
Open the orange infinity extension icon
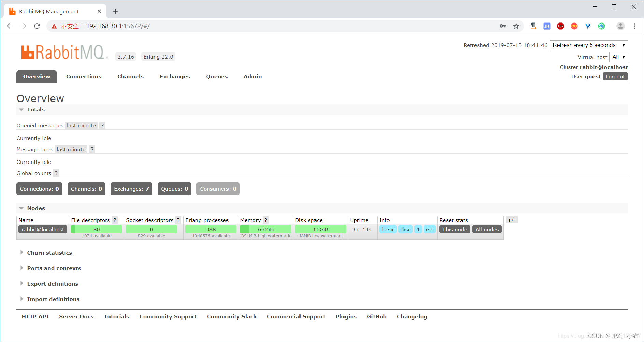[x=574, y=26]
